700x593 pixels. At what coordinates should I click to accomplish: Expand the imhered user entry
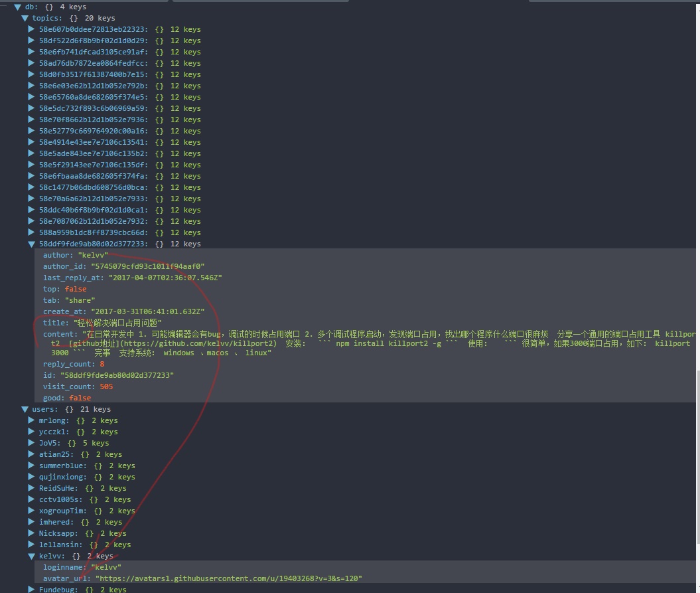(x=31, y=522)
